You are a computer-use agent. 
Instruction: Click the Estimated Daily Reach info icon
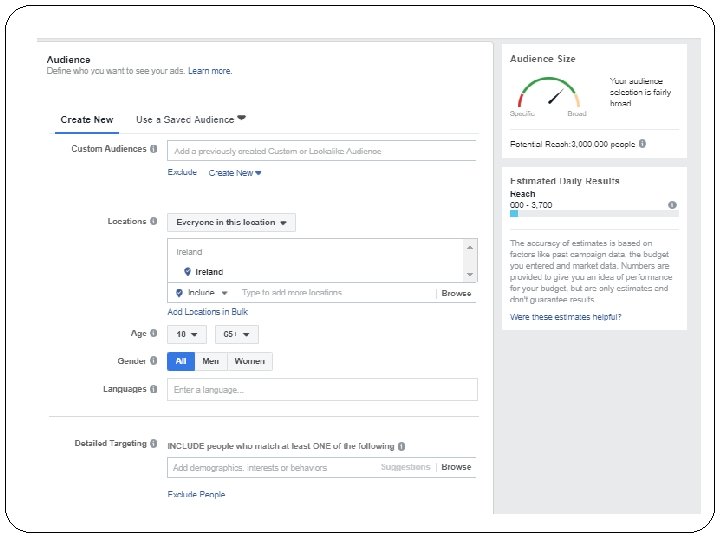pyautogui.click(x=672, y=205)
